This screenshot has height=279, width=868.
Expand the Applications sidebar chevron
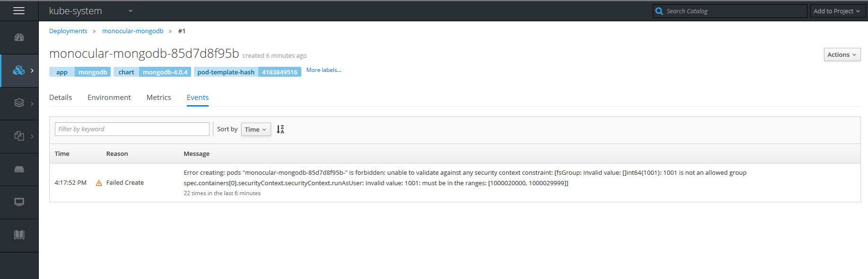(x=32, y=71)
